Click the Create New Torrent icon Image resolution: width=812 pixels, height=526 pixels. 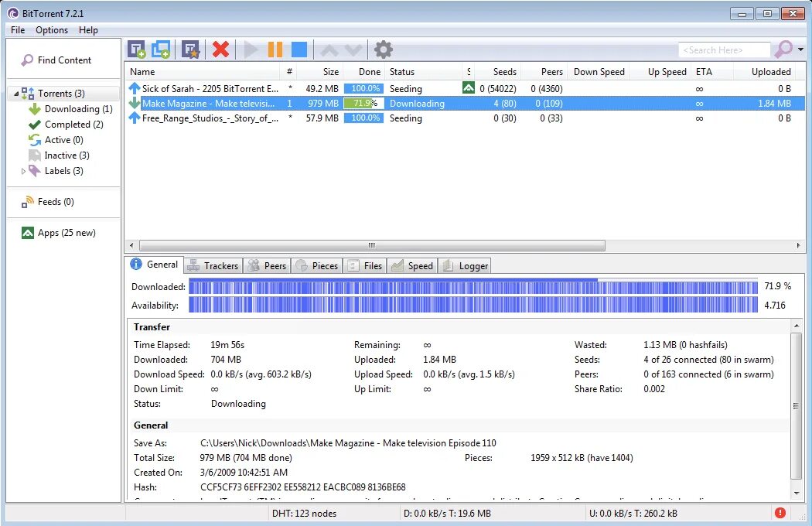(x=189, y=48)
